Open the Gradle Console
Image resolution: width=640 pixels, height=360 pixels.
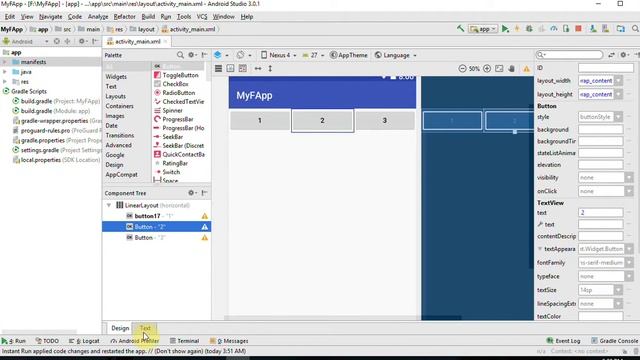[x=615, y=341]
